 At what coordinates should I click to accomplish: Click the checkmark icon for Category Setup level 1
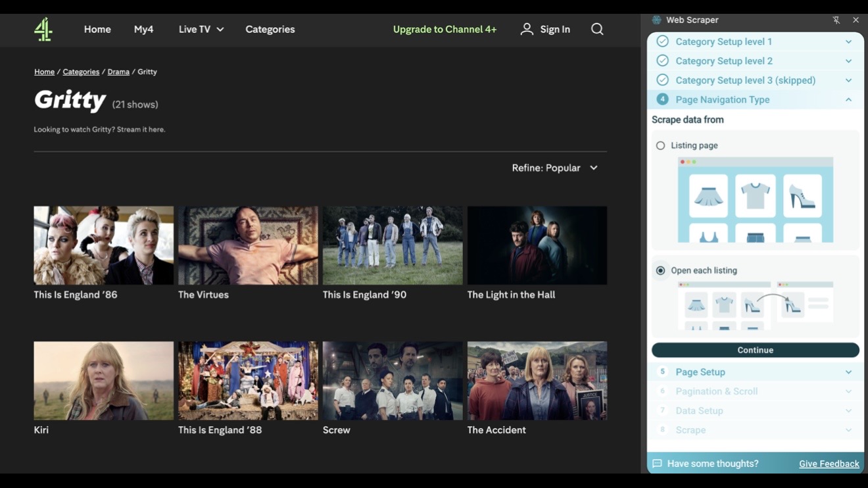click(663, 41)
